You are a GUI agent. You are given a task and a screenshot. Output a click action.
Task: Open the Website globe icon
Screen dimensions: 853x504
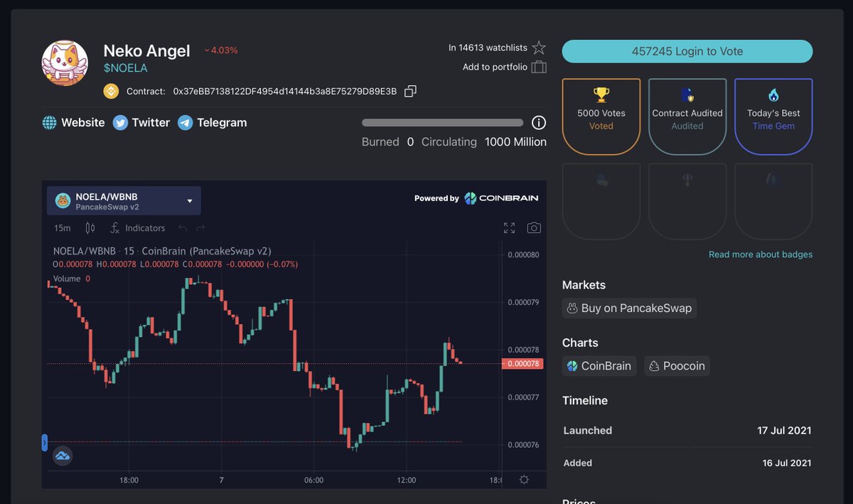click(x=49, y=122)
